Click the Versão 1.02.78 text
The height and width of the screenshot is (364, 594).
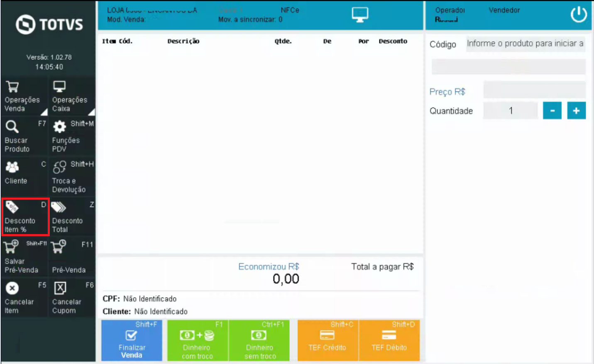click(x=49, y=57)
